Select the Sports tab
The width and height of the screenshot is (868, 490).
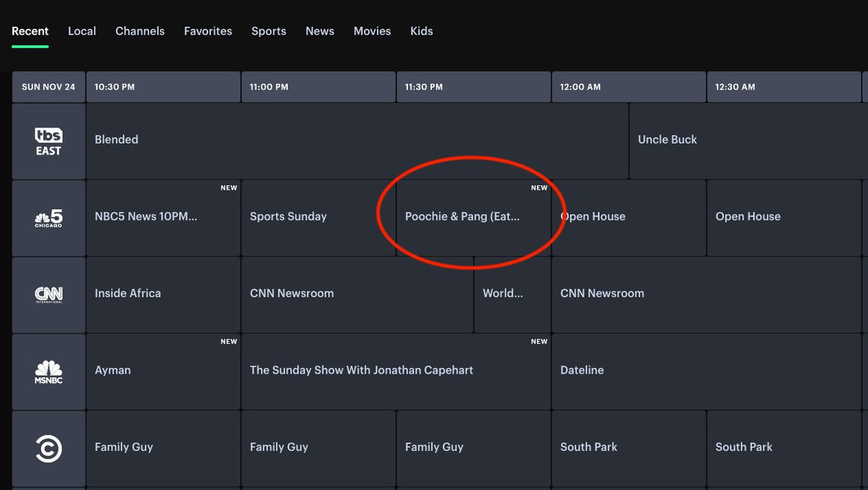click(x=269, y=31)
